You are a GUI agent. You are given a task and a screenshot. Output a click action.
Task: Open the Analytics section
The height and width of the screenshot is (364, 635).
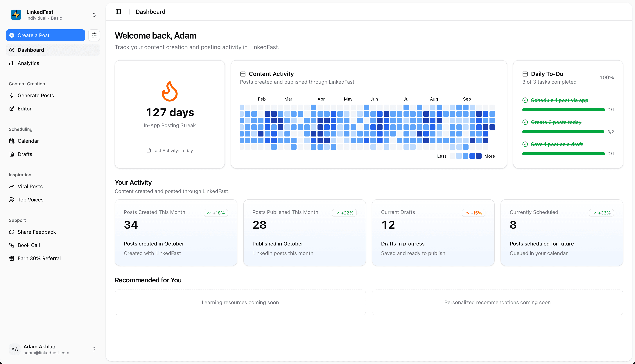click(x=28, y=63)
